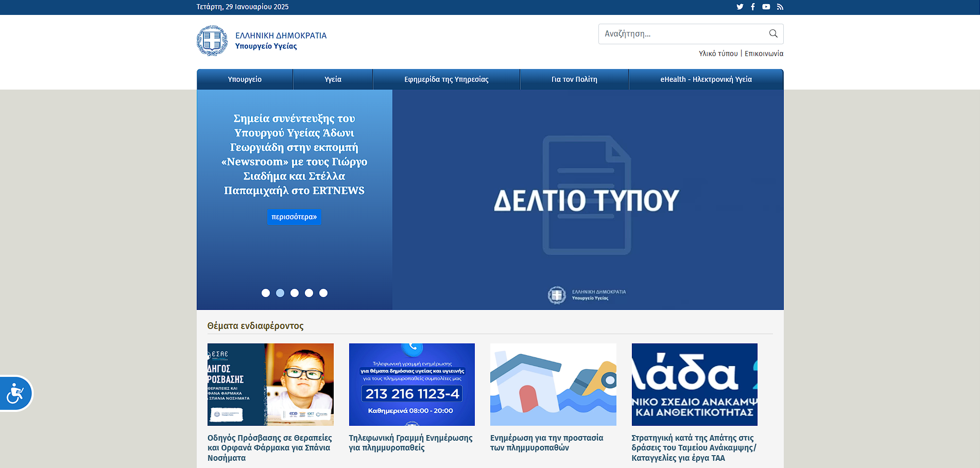
Task: Click the ΕΛΛΗΝΙΚΗ ΔΗΜΟΚΡΑΤΙΑ header text
Action: pos(281,36)
